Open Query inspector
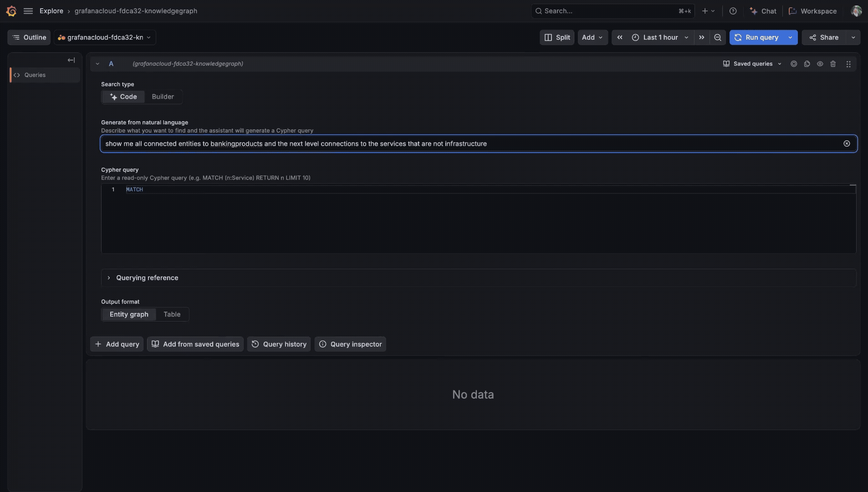The image size is (868, 492). (350, 344)
